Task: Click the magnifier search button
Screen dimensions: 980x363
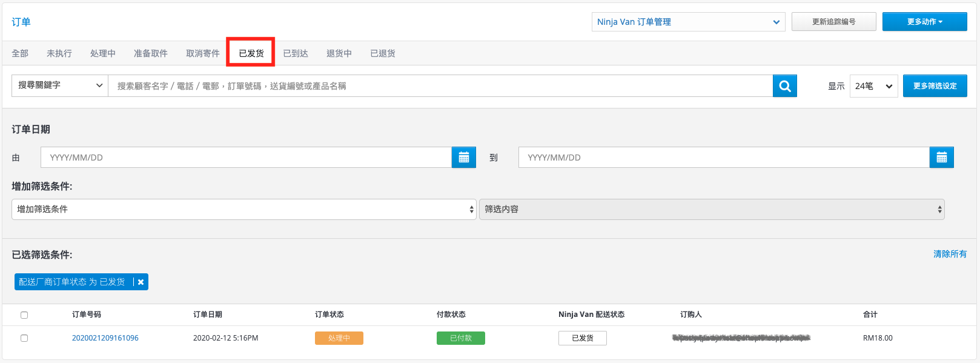Action: point(784,86)
